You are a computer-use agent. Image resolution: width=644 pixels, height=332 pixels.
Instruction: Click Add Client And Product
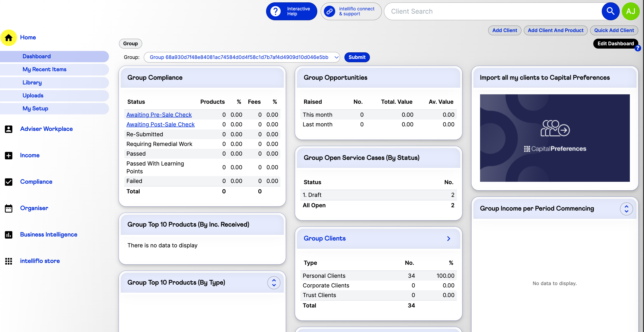[555, 30]
